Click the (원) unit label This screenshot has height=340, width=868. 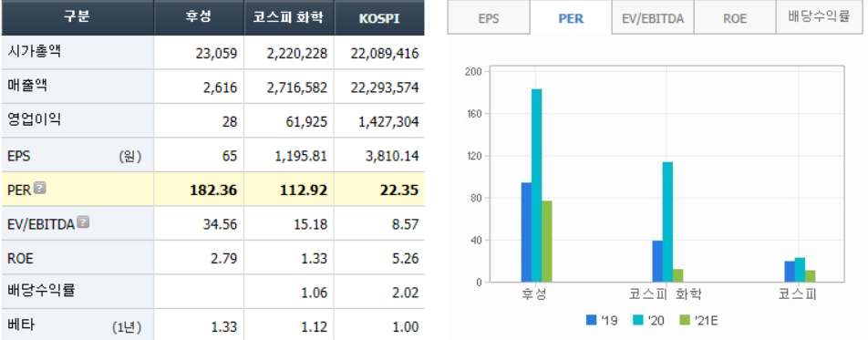(x=130, y=156)
